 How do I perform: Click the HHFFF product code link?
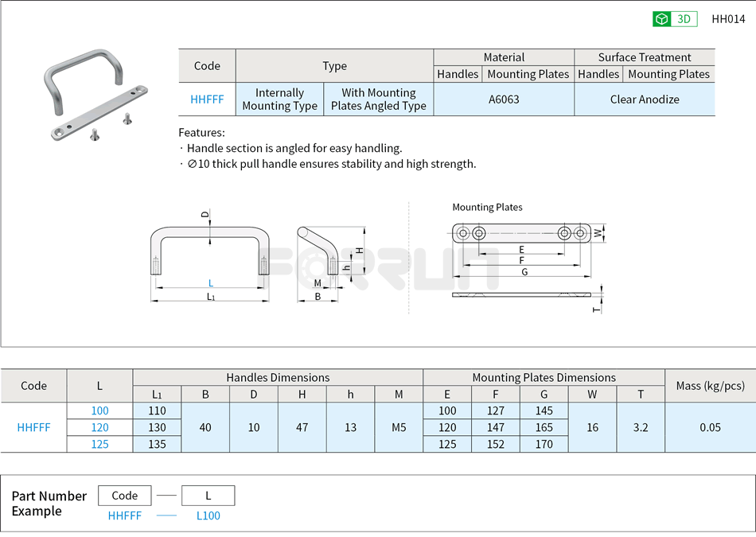point(206,99)
